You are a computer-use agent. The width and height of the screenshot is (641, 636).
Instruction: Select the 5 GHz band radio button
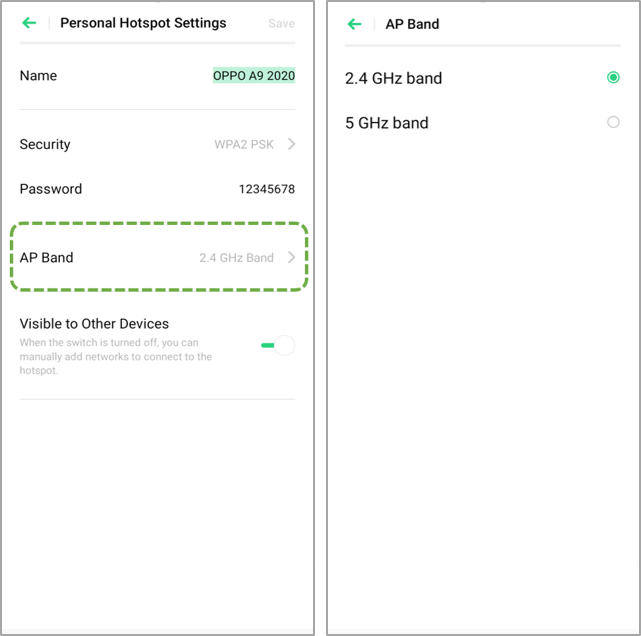click(613, 122)
